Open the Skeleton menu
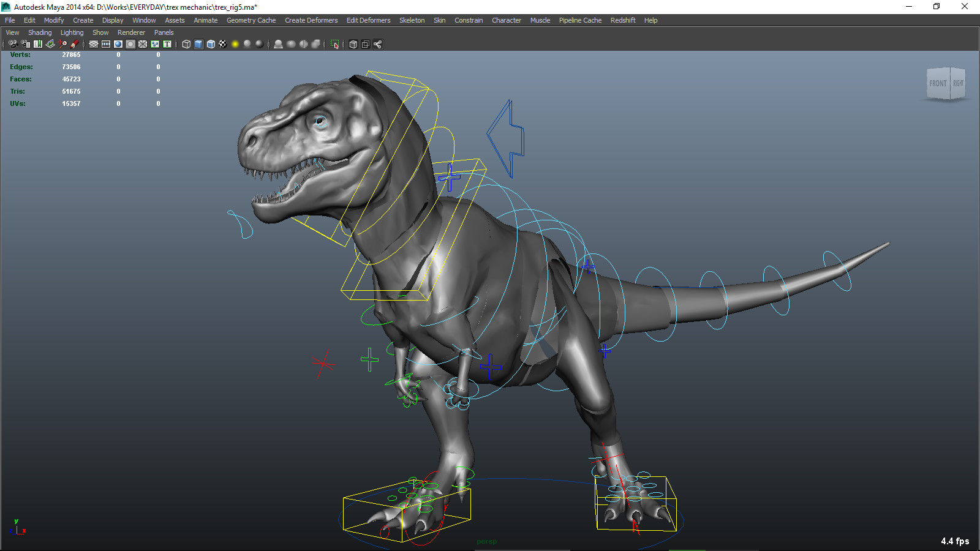Screen dimensions: 980x551 tap(412, 20)
